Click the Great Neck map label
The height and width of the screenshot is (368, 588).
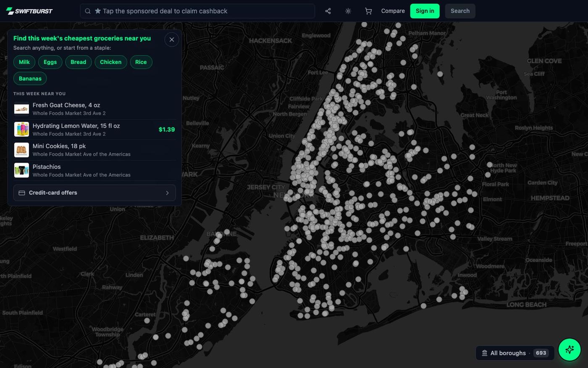475,115
